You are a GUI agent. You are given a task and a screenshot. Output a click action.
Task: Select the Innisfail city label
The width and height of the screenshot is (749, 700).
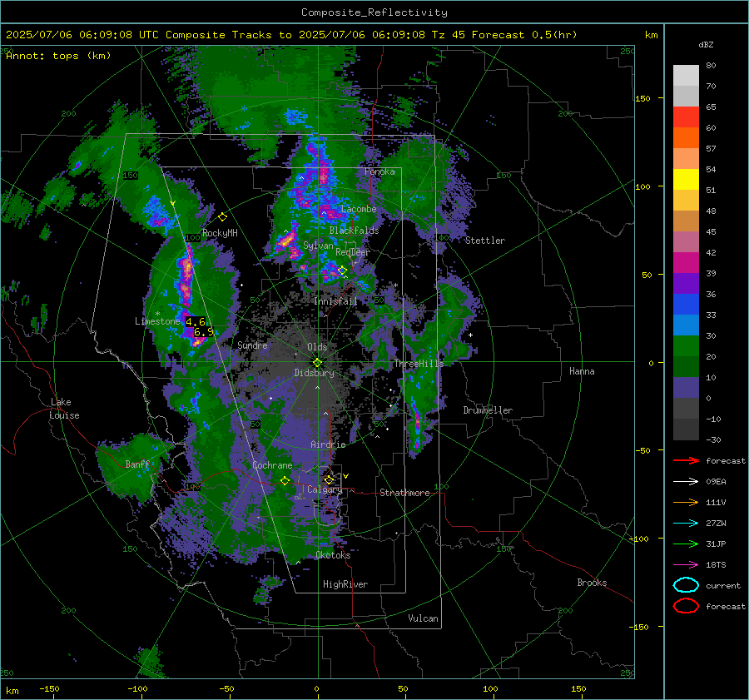click(x=335, y=301)
